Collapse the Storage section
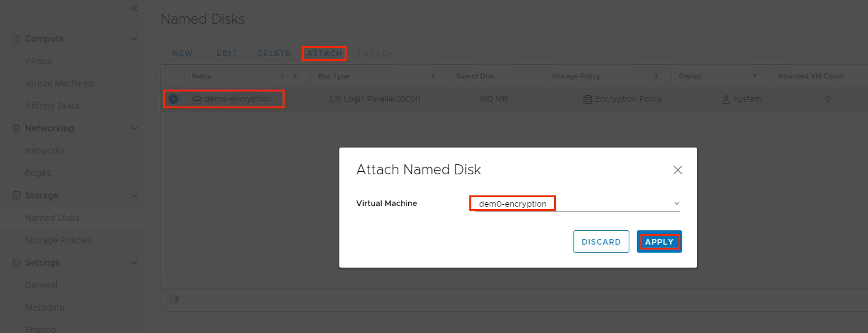Screen dimensions: 868x333 click(134, 195)
